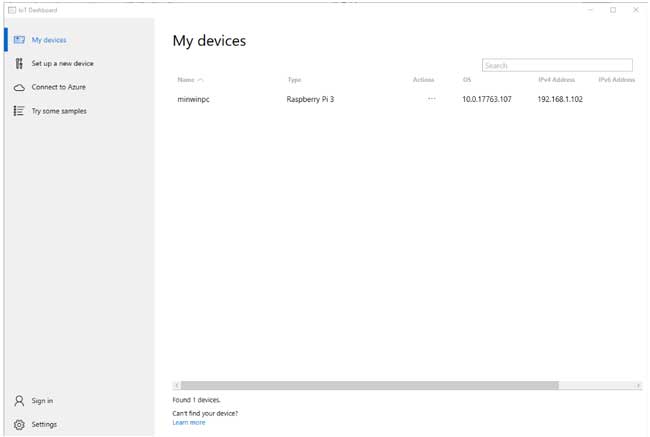Image resolution: width=650 pixels, height=437 pixels.
Task: Click the OS column header
Action: [x=466, y=80]
